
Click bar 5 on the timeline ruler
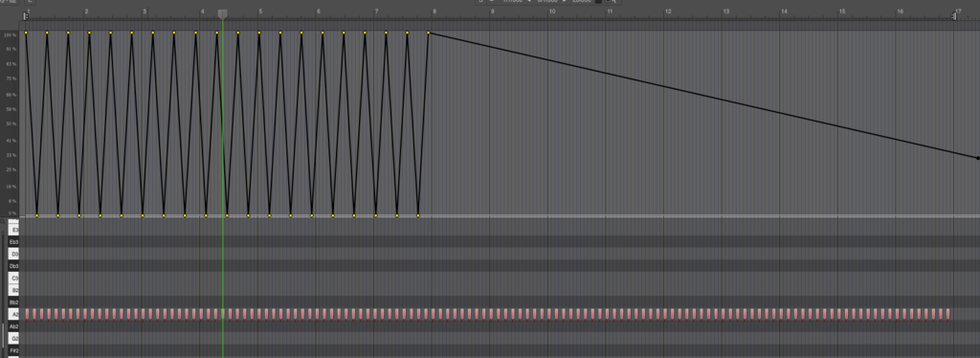(260, 11)
